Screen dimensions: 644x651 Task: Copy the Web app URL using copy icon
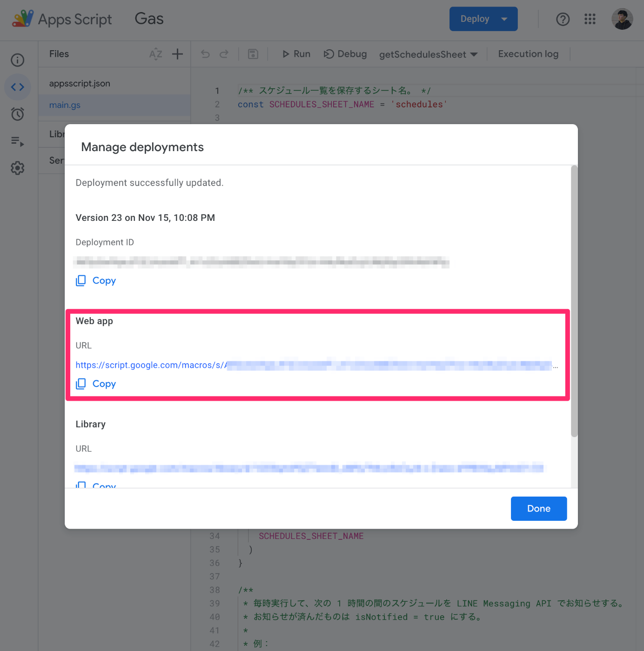[81, 384]
